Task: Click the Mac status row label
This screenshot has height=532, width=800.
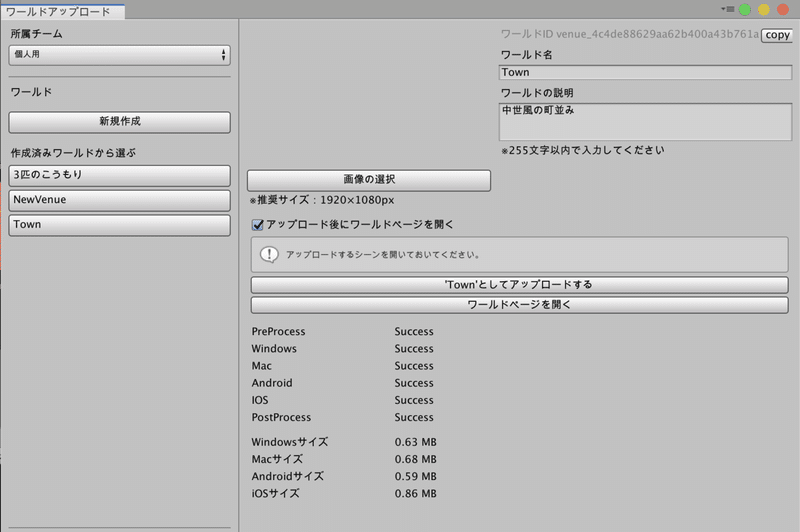Action: pyautogui.click(x=261, y=366)
